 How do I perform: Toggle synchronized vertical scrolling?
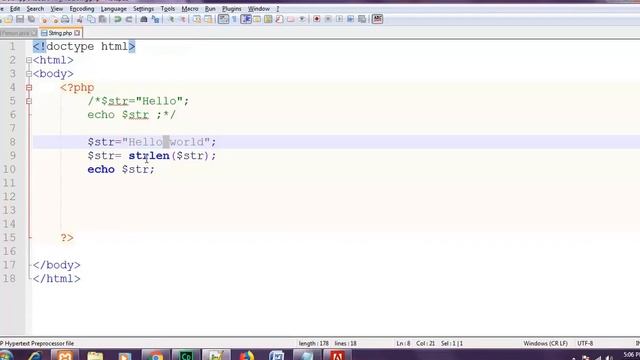197,19
